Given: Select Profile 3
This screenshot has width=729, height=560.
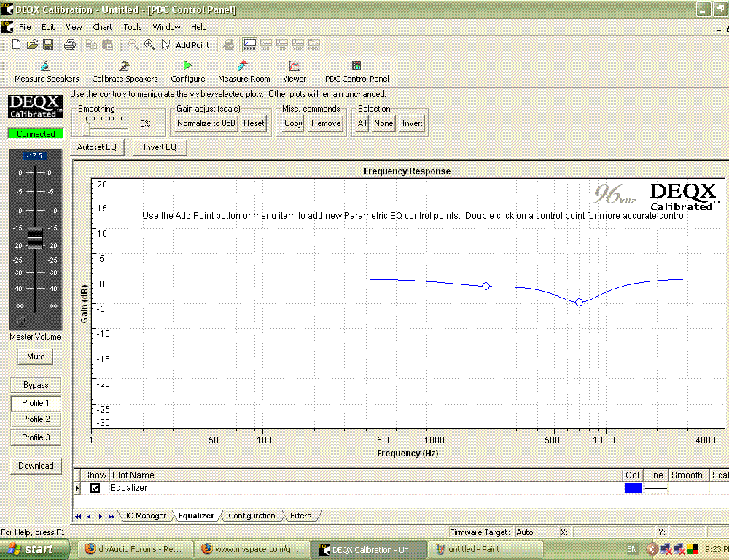Looking at the screenshot, I should pos(36,437).
